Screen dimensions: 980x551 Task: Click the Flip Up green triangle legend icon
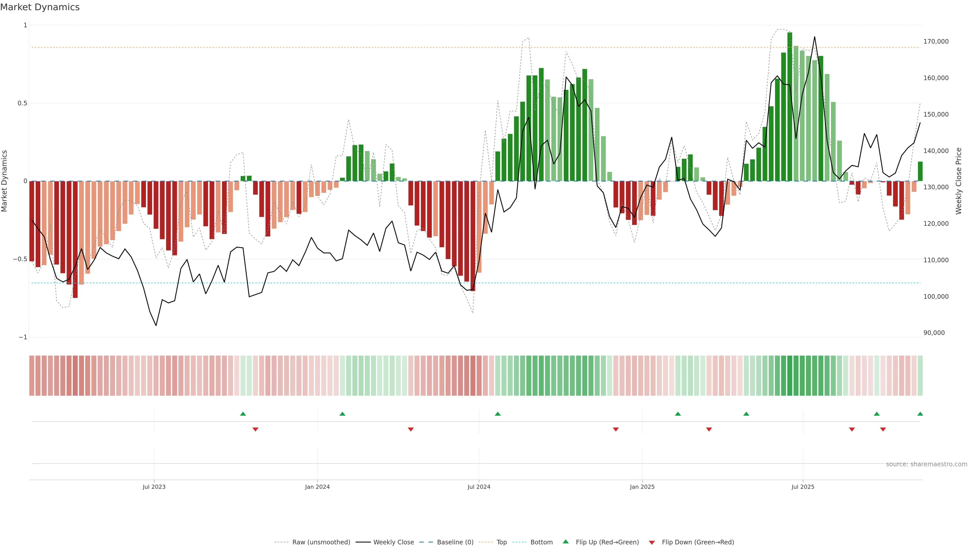point(565,542)
